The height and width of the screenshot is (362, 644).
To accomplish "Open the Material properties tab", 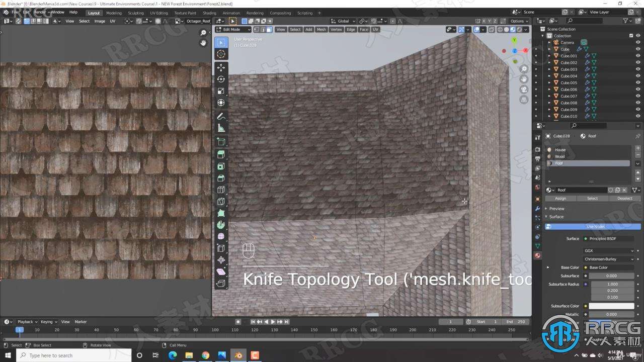I will pyautogui.click(x=537, y=255).
